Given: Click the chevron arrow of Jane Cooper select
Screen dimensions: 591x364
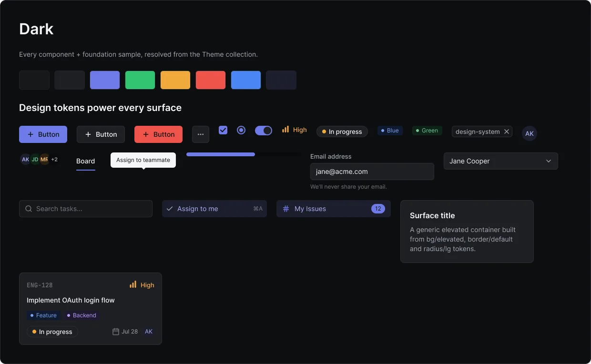Looking at the screenshot, I should [549, 161].
